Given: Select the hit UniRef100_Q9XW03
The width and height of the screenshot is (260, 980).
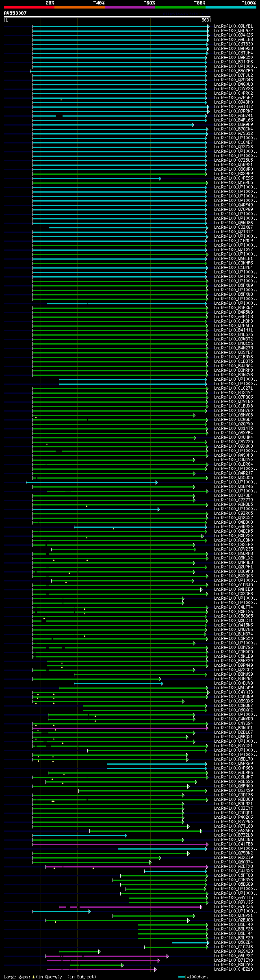Looking at the screenshot, I should [233, 447].
